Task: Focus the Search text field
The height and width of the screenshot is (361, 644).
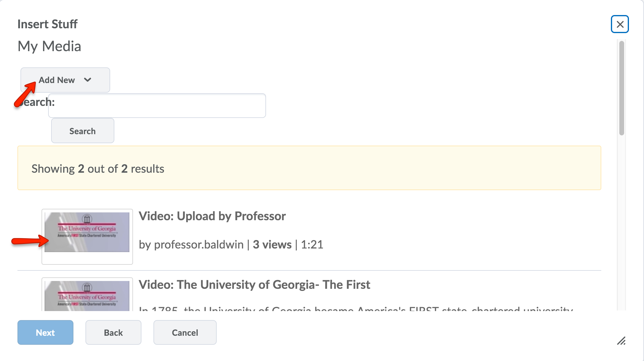Action: coord(157,106)
